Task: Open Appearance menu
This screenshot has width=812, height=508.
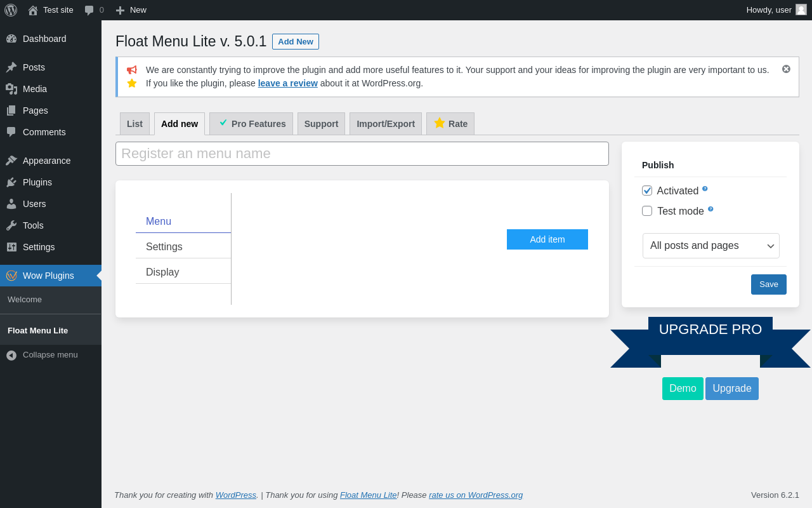Action: (x=51, y=161)
